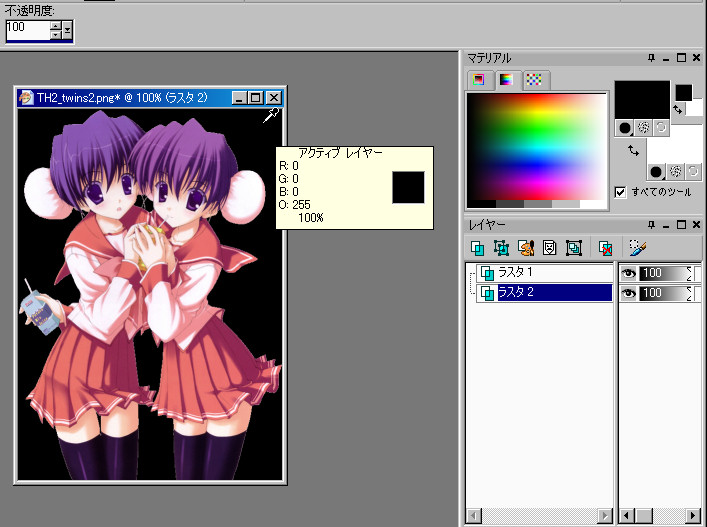Image resolution: width=707 pixels, height=527 pixels.
Task: Adjust ラスタ 2 opacity slider
Action: coord(665,293)
